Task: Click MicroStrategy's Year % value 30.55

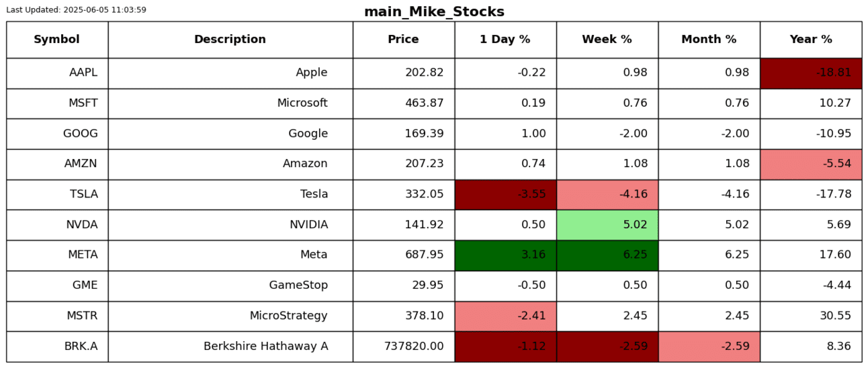Action: [x=811, y=316]
